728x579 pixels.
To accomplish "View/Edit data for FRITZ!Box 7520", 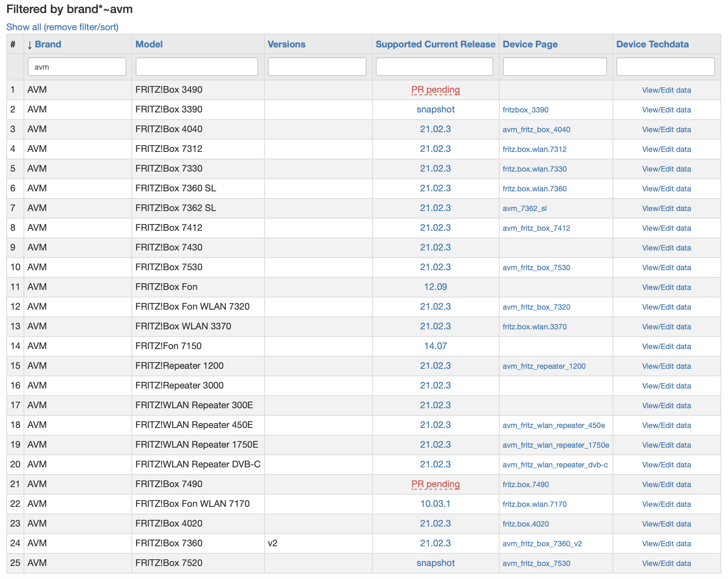I will coord(666,563).
